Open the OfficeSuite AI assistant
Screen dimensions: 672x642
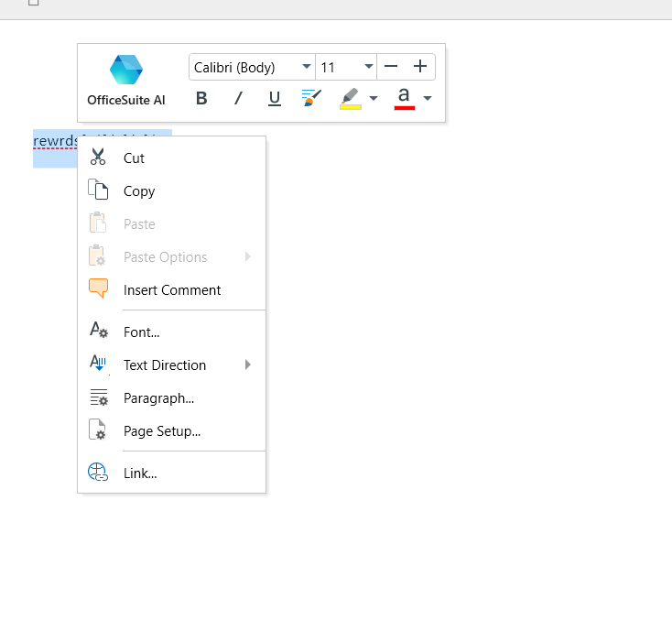pos(126,82)
